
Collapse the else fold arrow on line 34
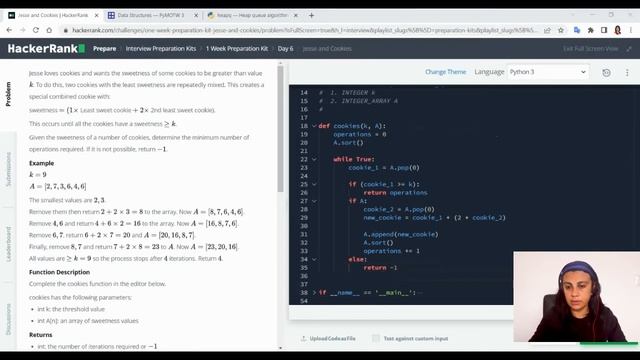tap(314, 260)
